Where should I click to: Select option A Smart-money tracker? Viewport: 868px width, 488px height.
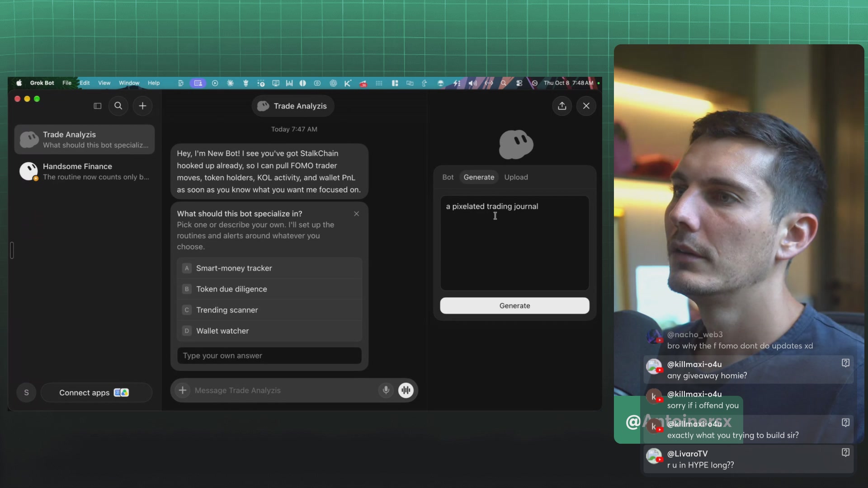coord(269,268)
